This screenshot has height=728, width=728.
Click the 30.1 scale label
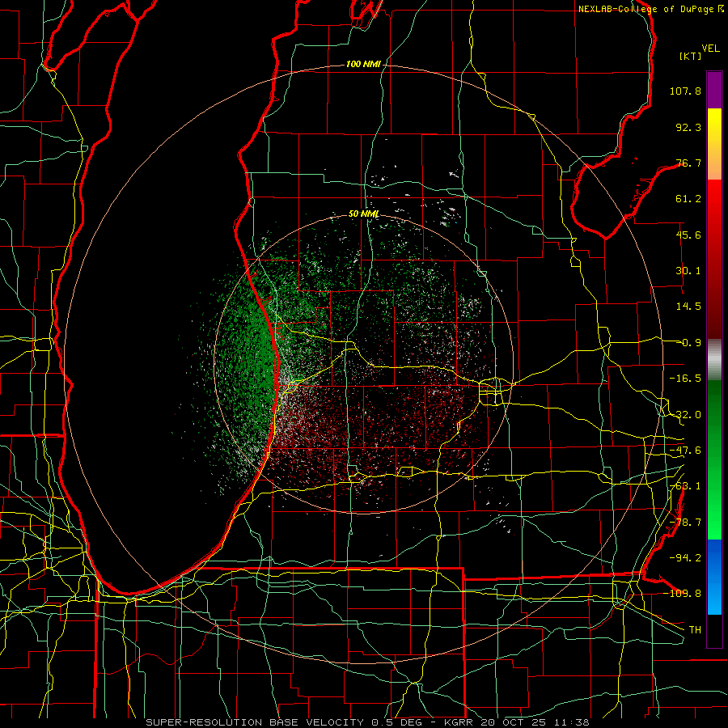pos(688,271)
